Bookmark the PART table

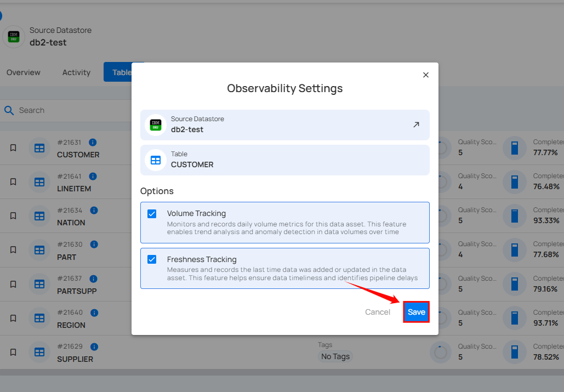click(x=13, y=250)
